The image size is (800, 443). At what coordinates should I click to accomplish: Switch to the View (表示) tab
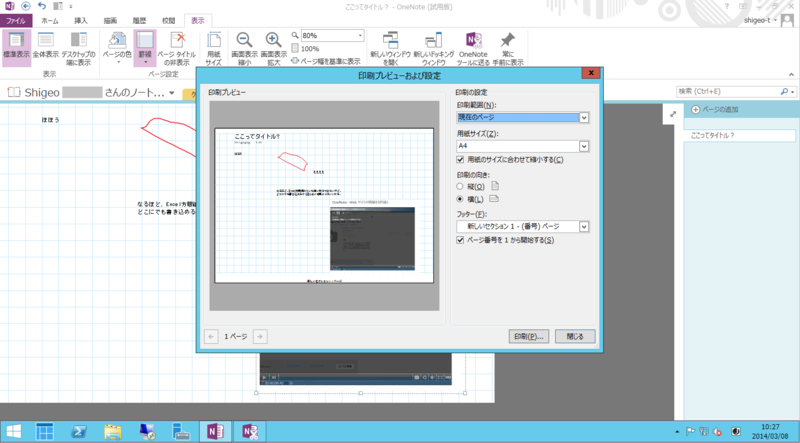(x=197, y=21)
